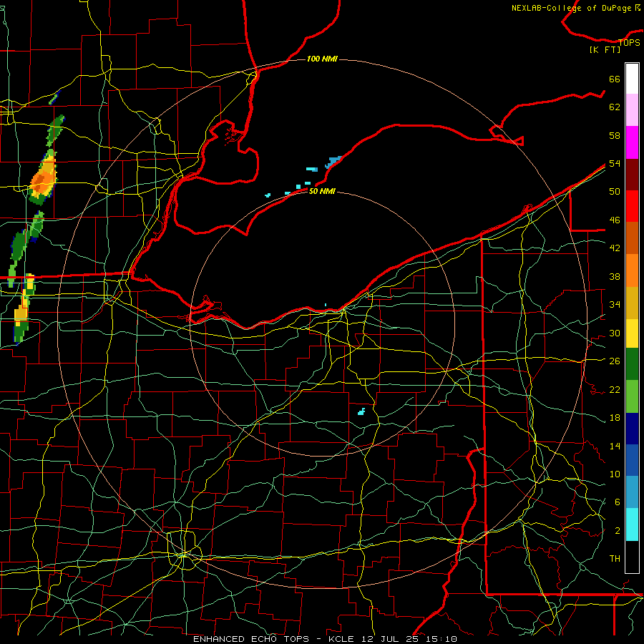Click the orange-red storm cell core

point(41,181)
